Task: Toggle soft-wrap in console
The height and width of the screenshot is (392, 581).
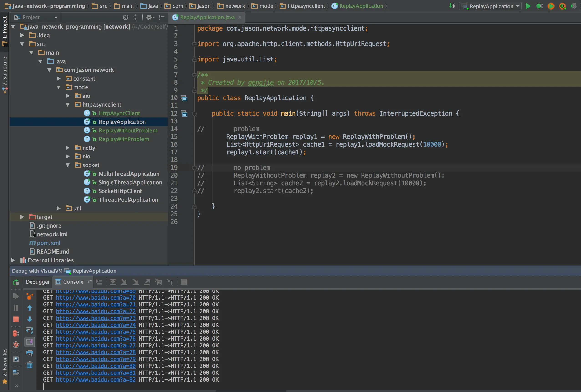Action: point(30,331)
